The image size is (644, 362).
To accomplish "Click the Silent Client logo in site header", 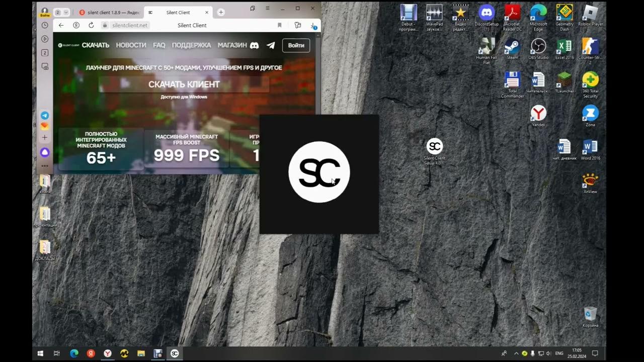I will 69,45.
